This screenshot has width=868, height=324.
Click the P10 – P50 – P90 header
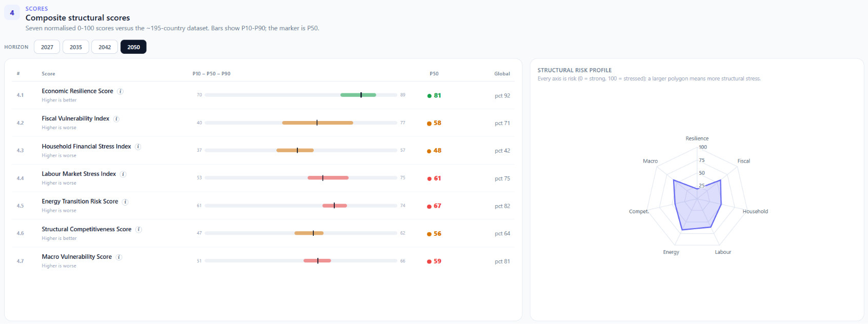point(211,74)
